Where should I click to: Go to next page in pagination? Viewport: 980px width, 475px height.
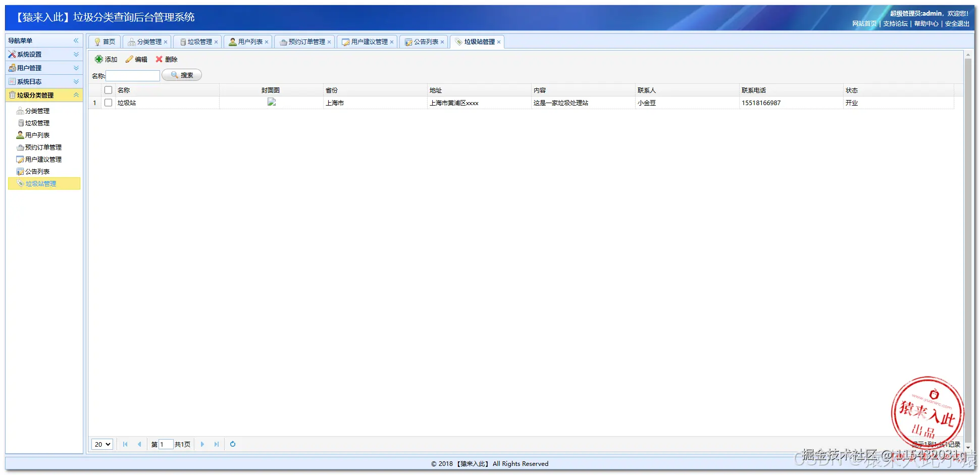[202, 444]
